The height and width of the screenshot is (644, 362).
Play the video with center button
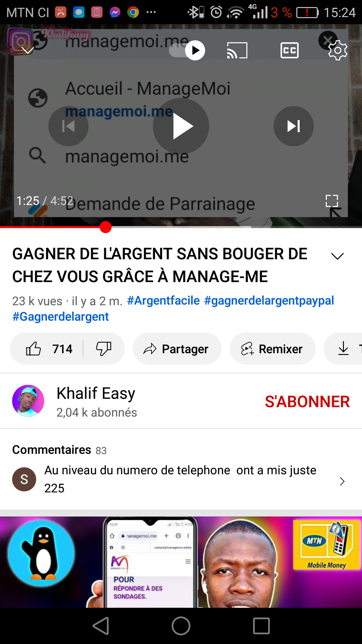tap(181, 126)
